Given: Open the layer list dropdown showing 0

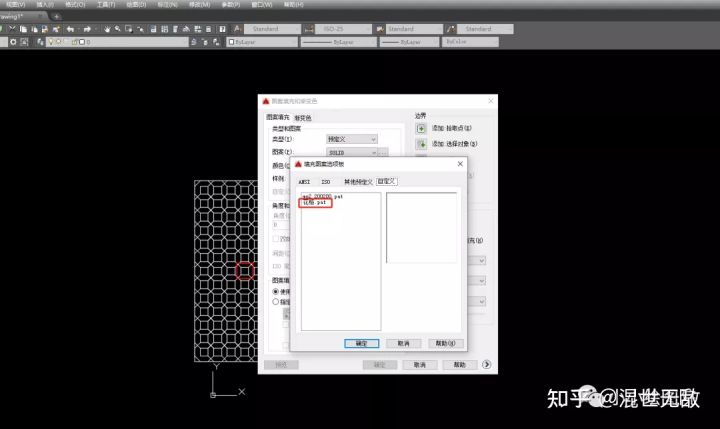Looking at the screenshot, I should pyautogui.click(x=117, y=42).
